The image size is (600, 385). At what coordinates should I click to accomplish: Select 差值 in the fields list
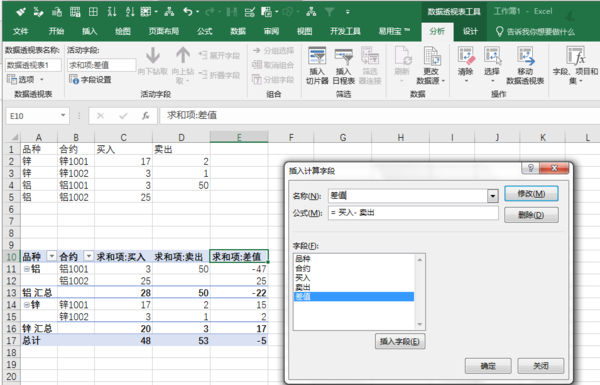click(x=354, y=297)
